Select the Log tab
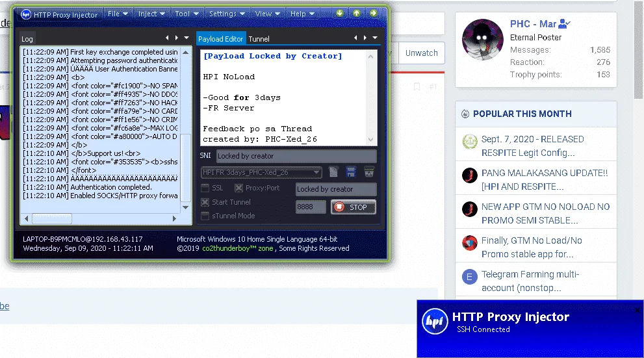The width and height of the screenshot is (644, 358). [27, 39]
